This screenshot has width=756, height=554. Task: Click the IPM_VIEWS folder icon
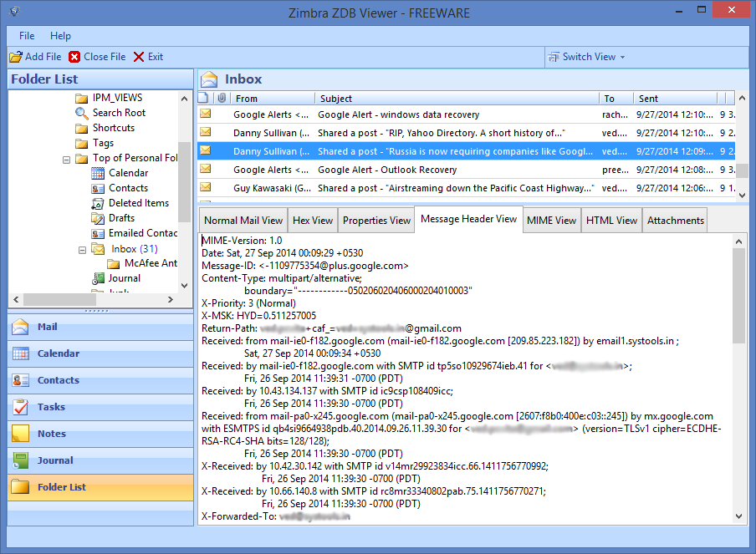[81, 99]
